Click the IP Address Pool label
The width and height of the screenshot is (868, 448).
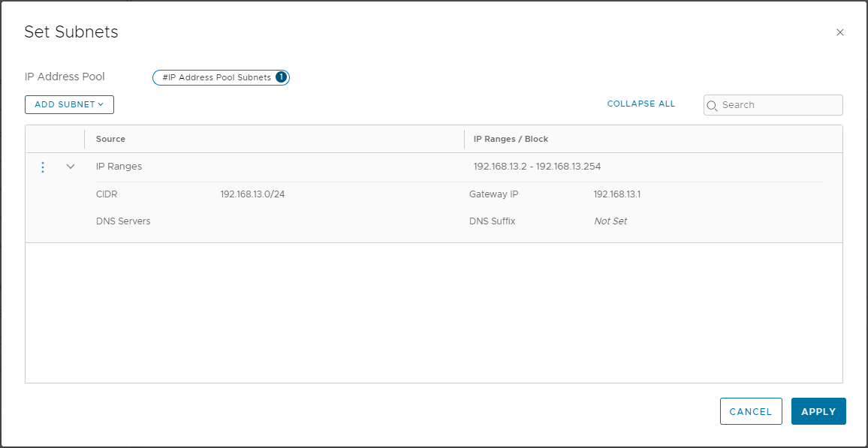pyautogui.click(x=65, y=77)
